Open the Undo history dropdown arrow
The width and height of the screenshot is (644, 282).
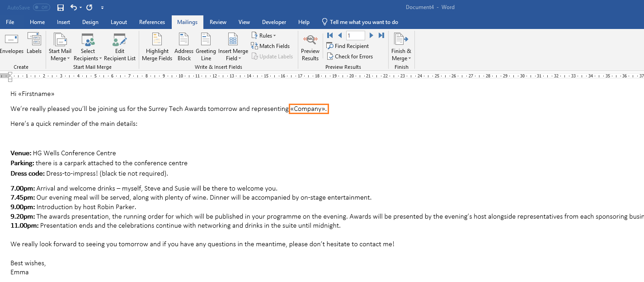point(80,8)
